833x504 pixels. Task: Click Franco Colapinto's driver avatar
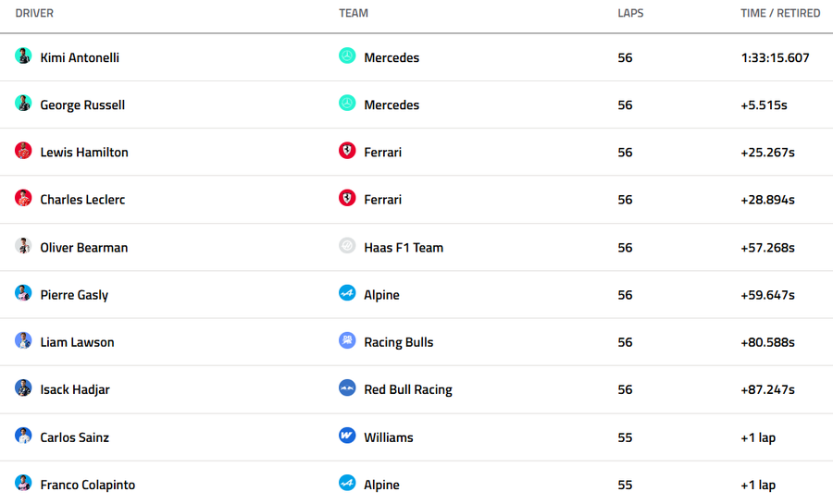[x=23, y=484]
